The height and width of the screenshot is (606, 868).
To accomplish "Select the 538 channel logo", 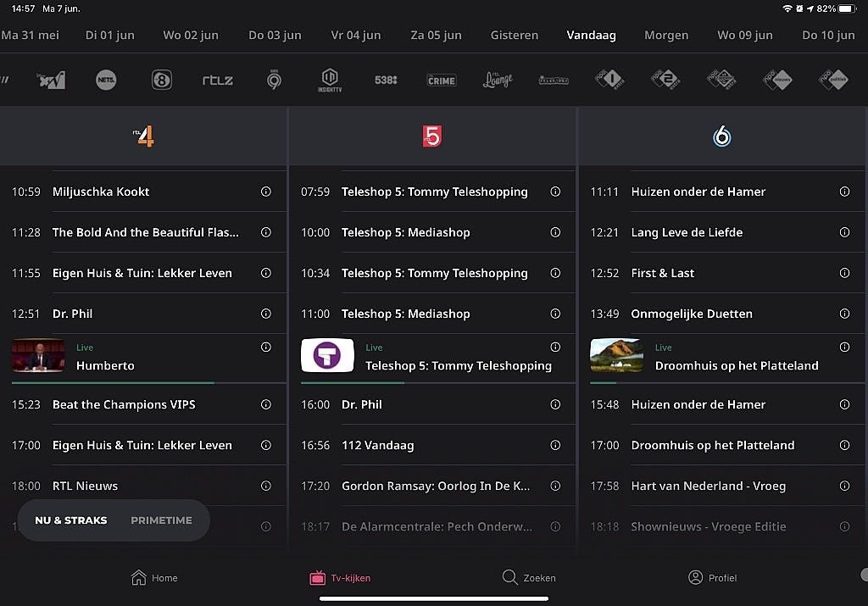I will [x=386, y=81].
